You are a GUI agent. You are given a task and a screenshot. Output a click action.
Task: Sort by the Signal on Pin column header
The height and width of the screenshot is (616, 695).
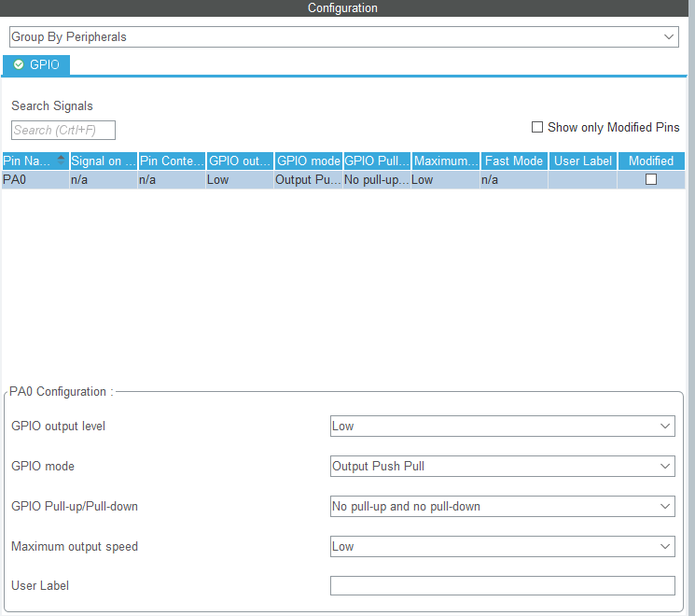[x=103, y=161]
